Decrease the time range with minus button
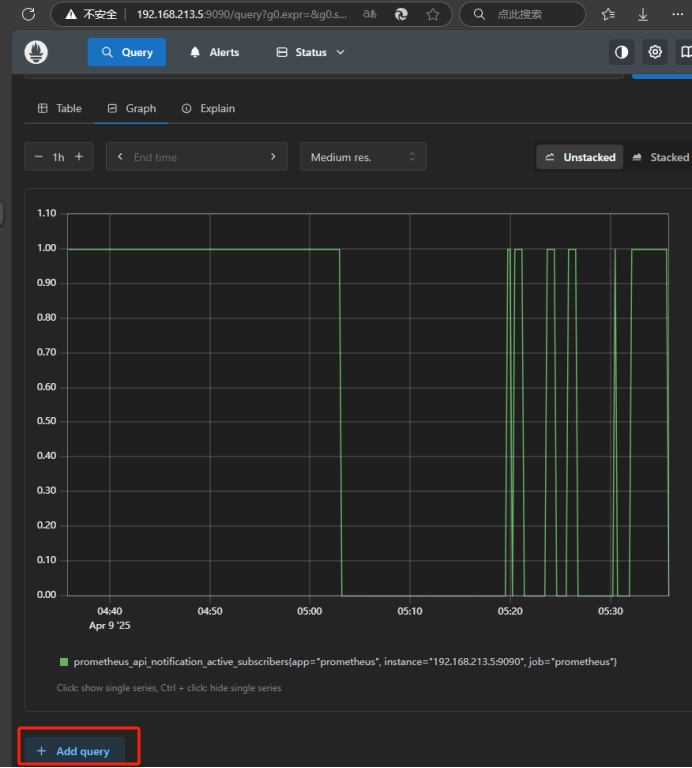The height and width of the screenshot is (768, 692). point(39,157)
